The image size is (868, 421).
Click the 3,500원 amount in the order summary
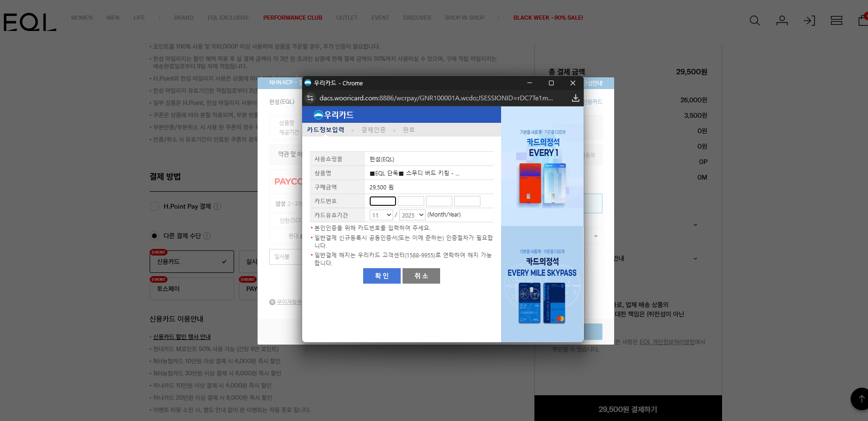696,115
